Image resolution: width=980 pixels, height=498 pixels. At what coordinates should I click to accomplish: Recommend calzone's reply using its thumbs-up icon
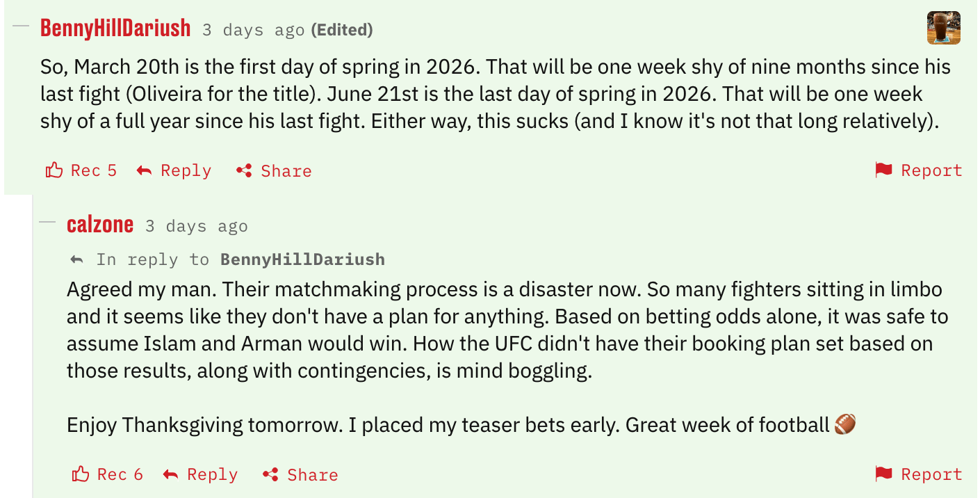[81, 474]
